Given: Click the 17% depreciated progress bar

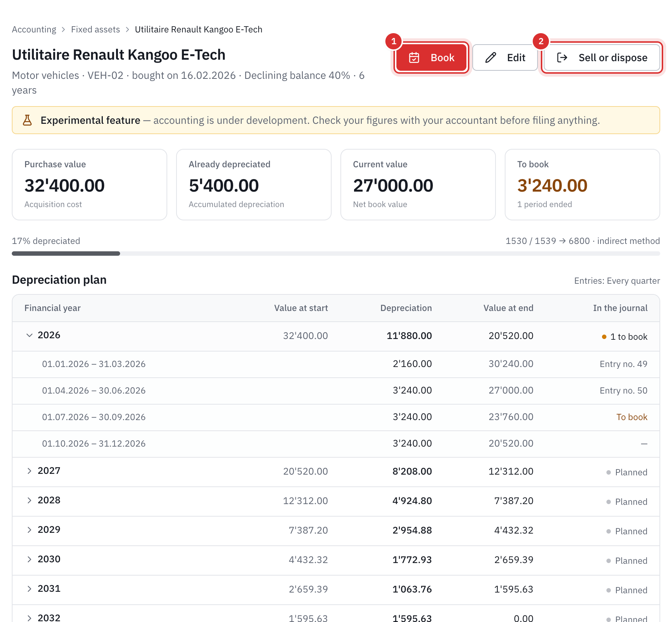Looking at the screenshot, I should [336, 254].
